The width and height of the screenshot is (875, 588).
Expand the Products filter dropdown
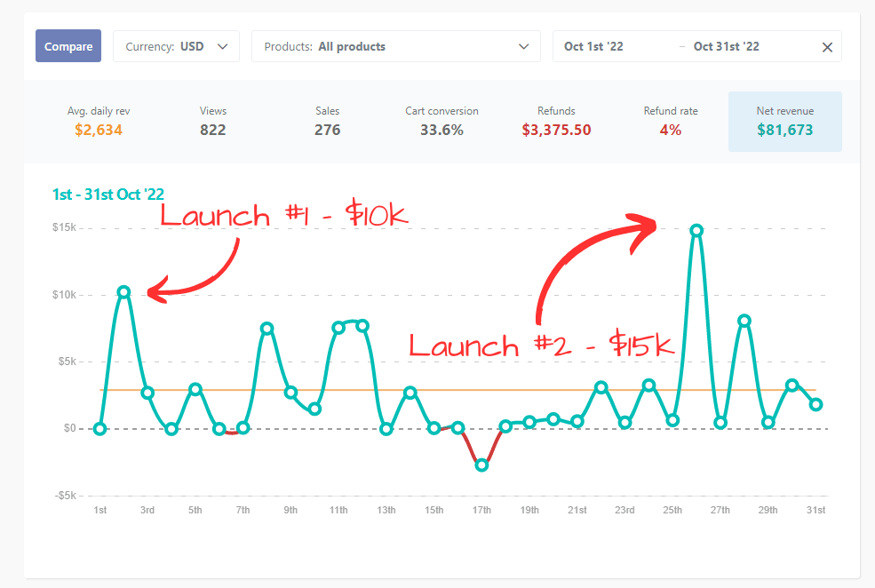pyautogui.click(x=395, y=46)
